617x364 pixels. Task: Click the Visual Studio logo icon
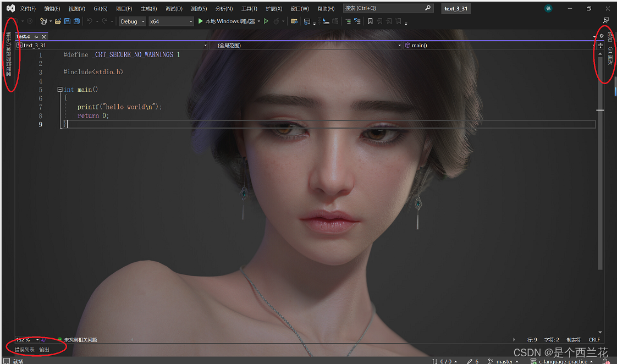tap(10, 8)
